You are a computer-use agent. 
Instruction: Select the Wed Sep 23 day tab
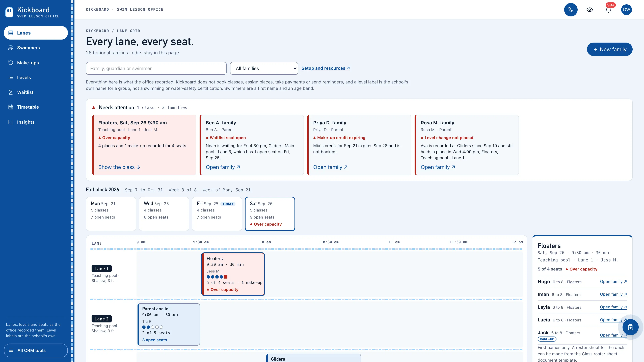click(164, 214)
